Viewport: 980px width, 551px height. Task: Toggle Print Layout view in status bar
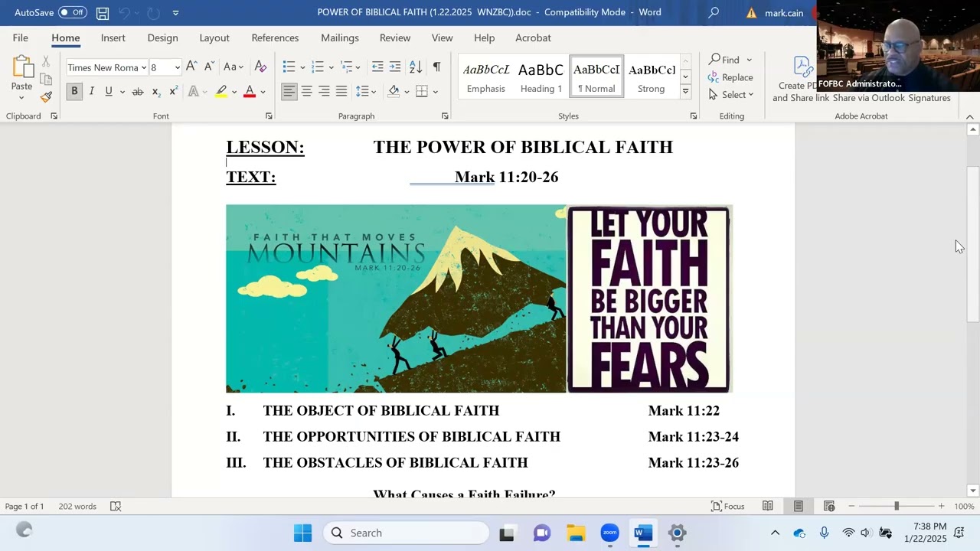click(798, 506)
